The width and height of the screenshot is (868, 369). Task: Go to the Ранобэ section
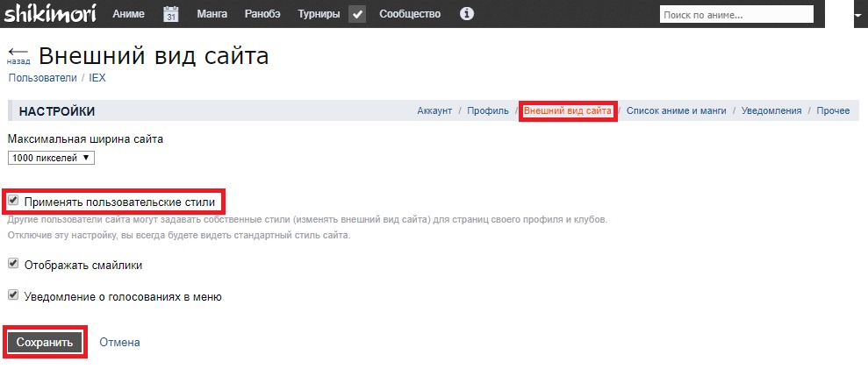[262, 14]
